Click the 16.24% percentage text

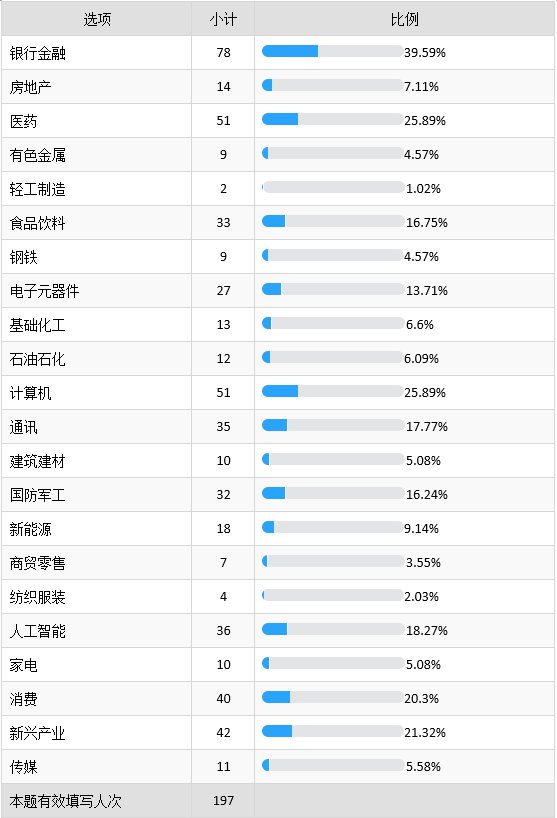(x=427, y=495)
